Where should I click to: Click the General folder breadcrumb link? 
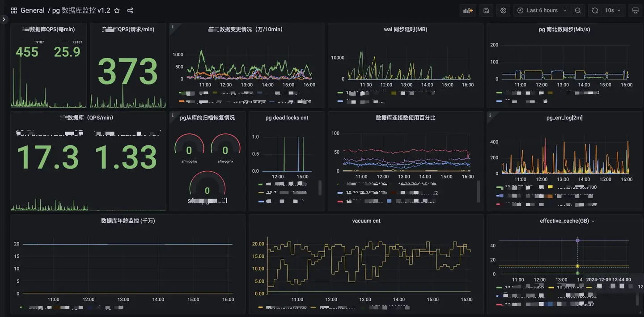coord(33,10)
